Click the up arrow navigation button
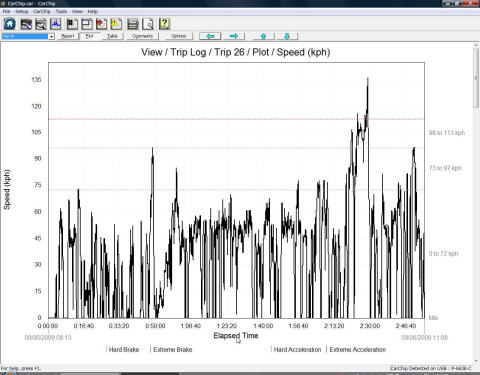This screenshot has width=480, height=375. (x=263, y=36)
